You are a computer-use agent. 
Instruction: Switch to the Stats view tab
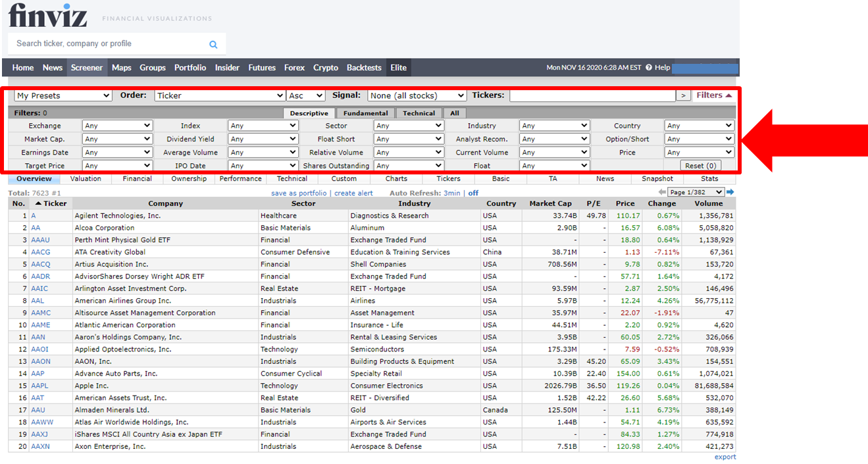(709, 178)
